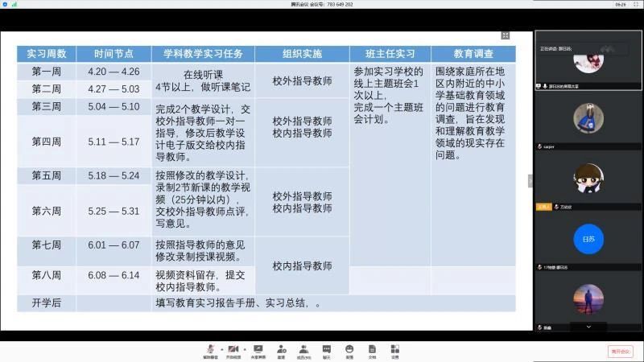The width and height of the screenshot is (644, 362).
Task: Select the cartoon avatar participant tile
Action: 588,179
